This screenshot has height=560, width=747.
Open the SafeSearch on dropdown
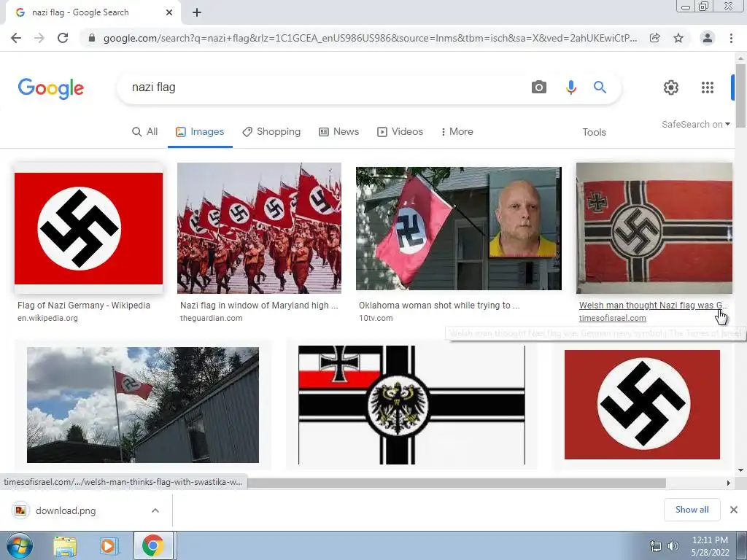click(x=695, y=124)
